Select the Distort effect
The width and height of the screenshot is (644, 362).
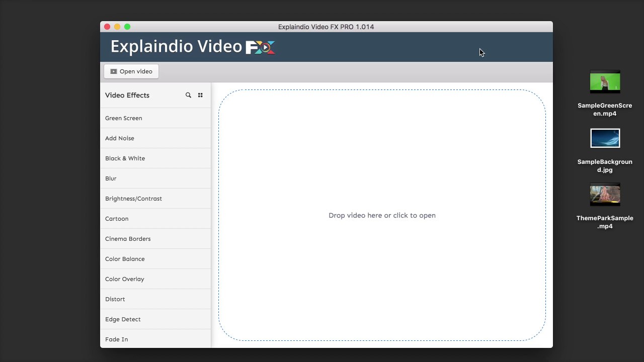pos(155,299)
